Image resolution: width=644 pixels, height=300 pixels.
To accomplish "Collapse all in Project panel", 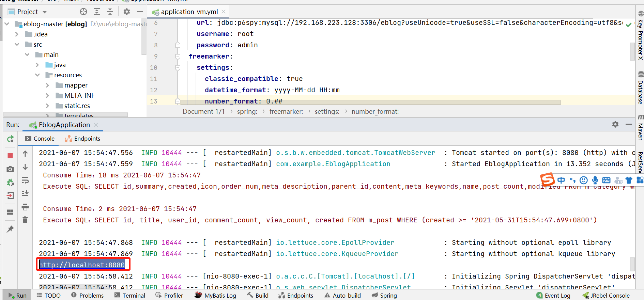I will (110, 12).
